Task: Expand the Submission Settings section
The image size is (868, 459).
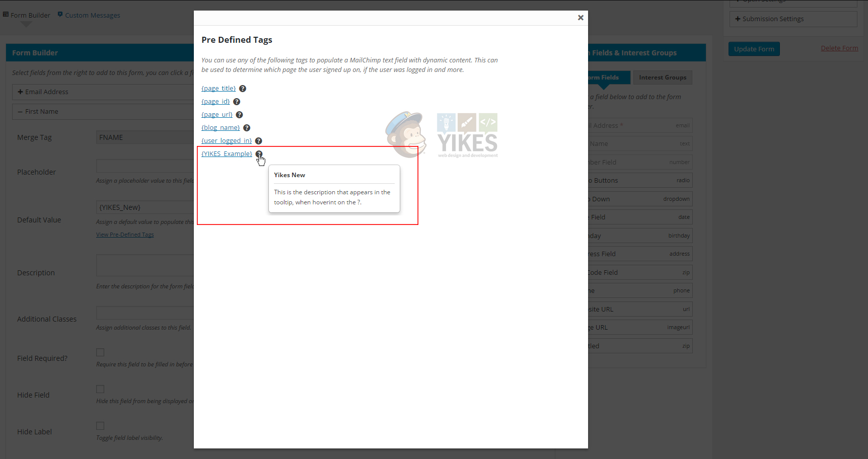Action: pos(793,19)
